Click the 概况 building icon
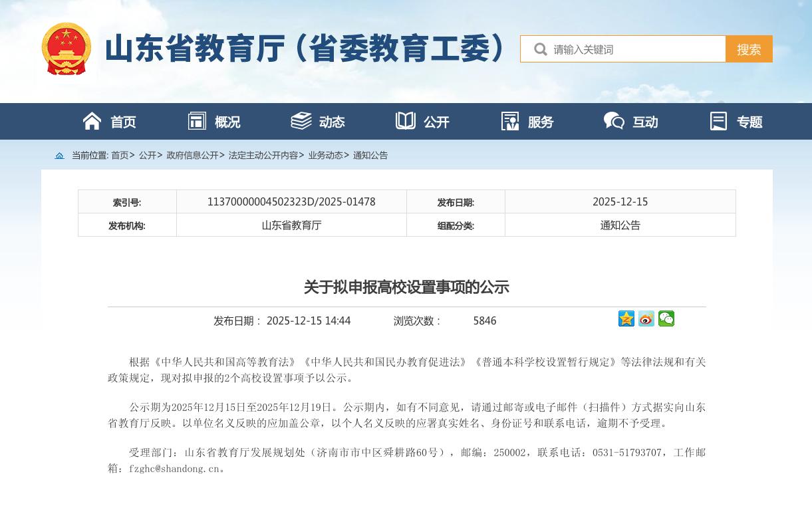This screenshot has width=812, height=518. 197,121
